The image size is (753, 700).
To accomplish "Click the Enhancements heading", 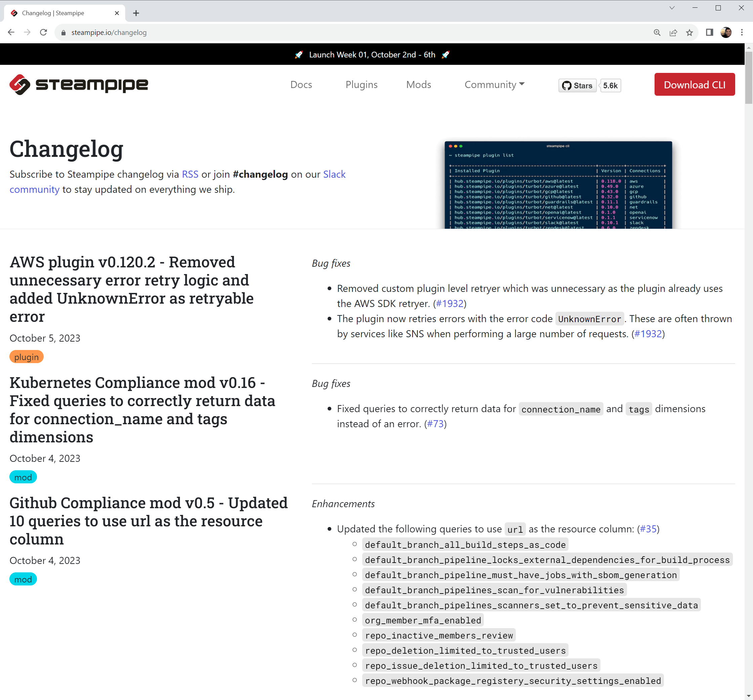I will pos(343,504).
